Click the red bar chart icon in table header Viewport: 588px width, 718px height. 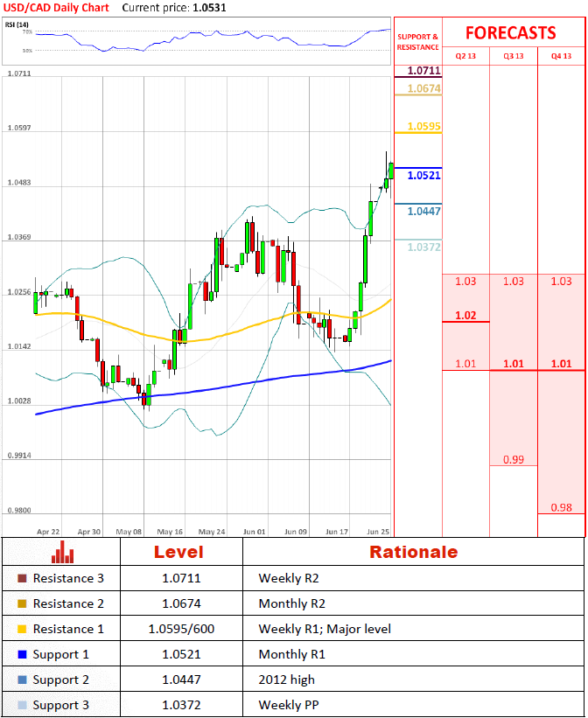62,552
